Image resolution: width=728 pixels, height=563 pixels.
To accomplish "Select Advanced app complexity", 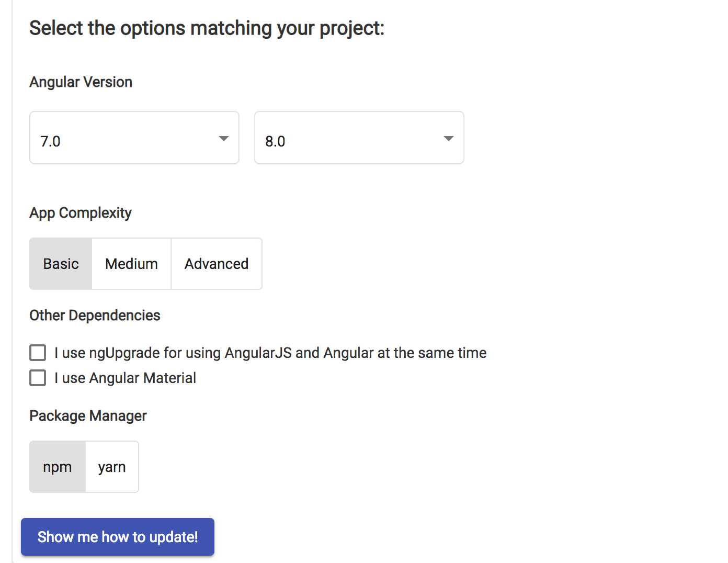I will (x=216, y=263).
